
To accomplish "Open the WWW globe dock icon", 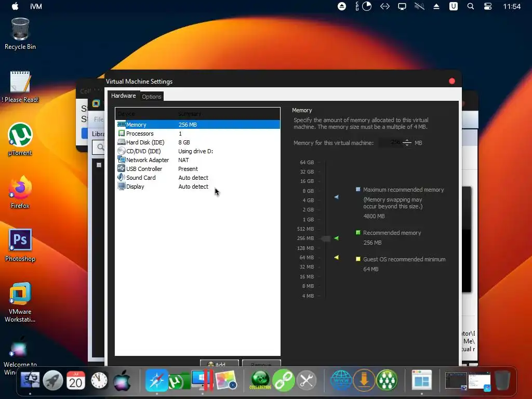I will coord(341,380).
